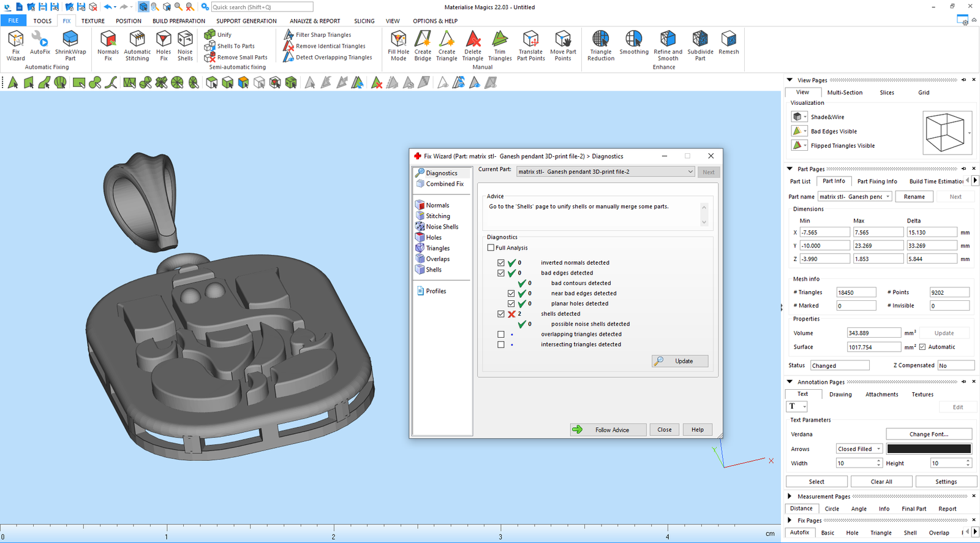The width and height of the screenshot is (980, 543).
Task: Click the Rename button
Action: 914,197
